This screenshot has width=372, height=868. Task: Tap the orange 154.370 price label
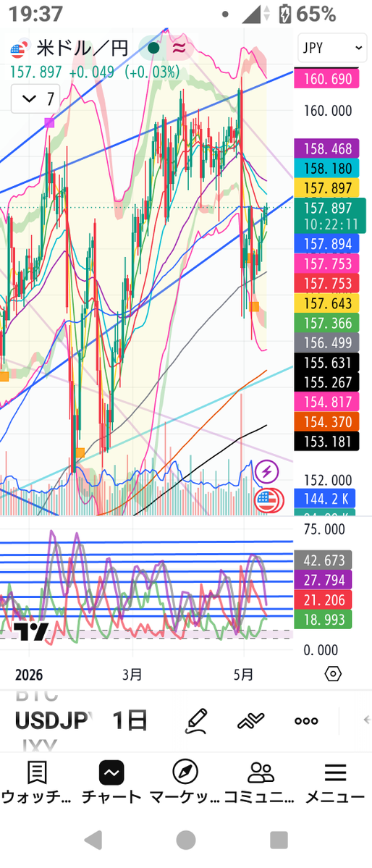coord(326,422)
